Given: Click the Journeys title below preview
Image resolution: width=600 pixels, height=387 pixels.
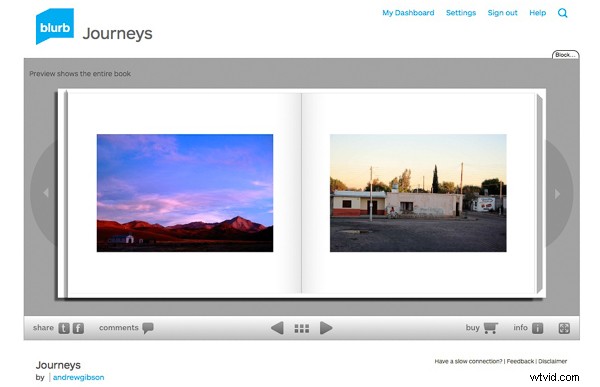Looking at the screenshot, I should tap(58, 365).
